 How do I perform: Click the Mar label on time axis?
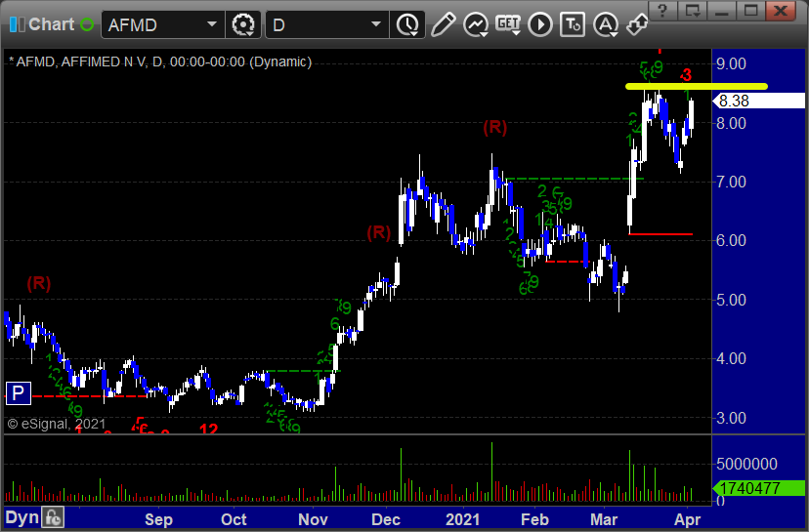604,519
